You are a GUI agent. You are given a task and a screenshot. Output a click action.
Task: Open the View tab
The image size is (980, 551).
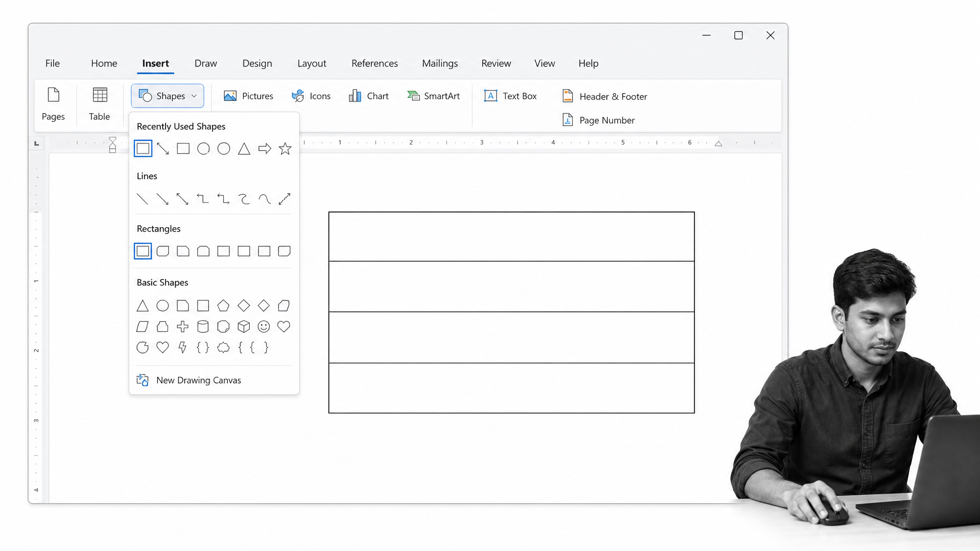click(545, 63)
